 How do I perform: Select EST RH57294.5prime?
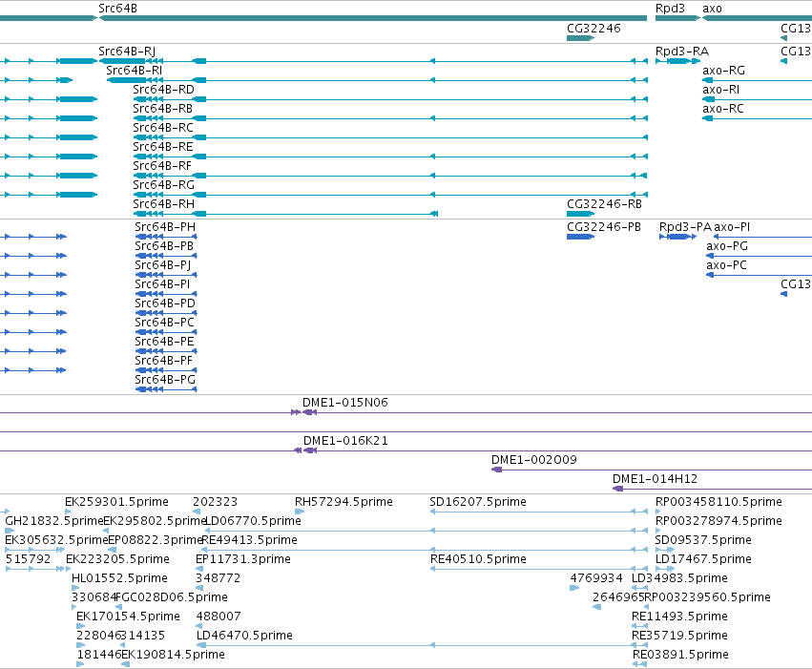tap(344, 502)
